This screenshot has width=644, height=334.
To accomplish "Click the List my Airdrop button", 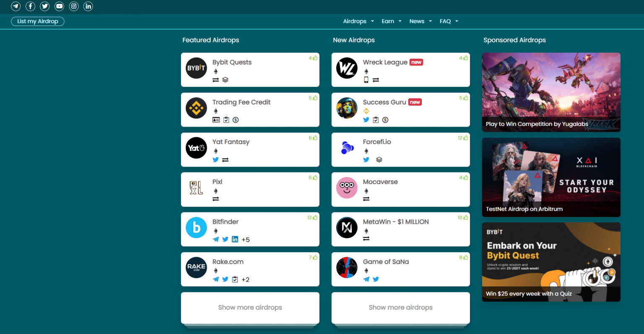I will (37, 21).
